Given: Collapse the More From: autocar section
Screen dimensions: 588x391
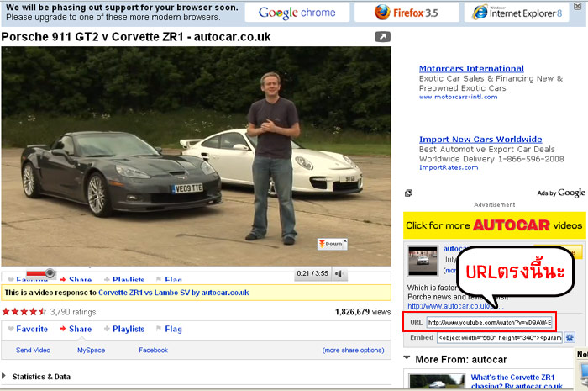Looking at the screenshot, I should click(407, 358).
